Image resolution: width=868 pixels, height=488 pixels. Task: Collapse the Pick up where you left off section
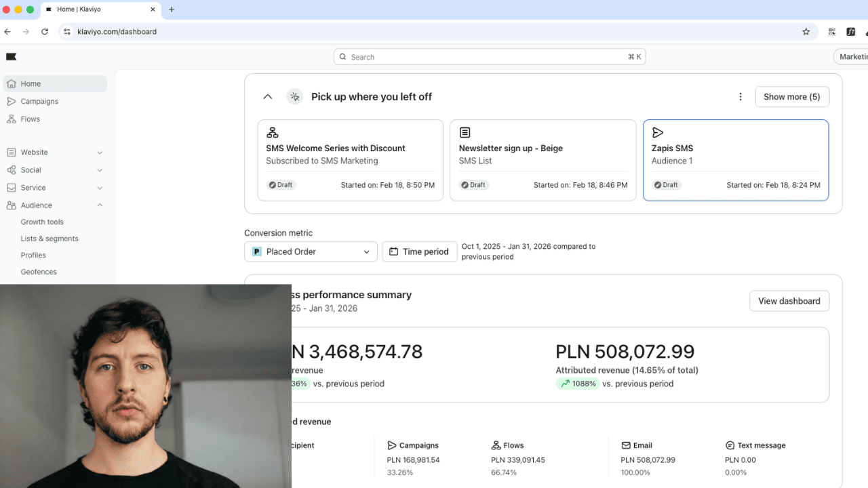tap(268, 97)
